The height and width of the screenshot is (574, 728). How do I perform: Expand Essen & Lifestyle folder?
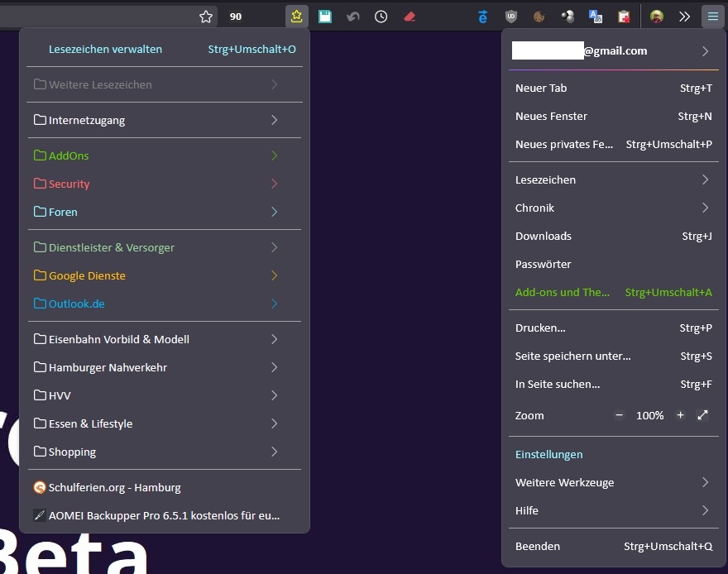coord(165,423)
